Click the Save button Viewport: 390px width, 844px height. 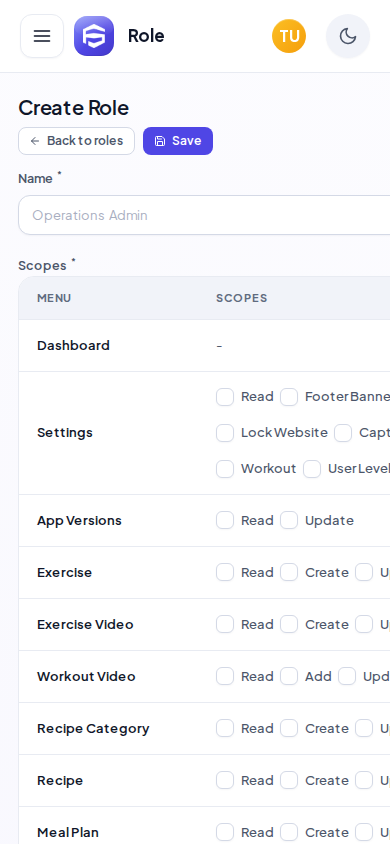click(x=178, y=141)
